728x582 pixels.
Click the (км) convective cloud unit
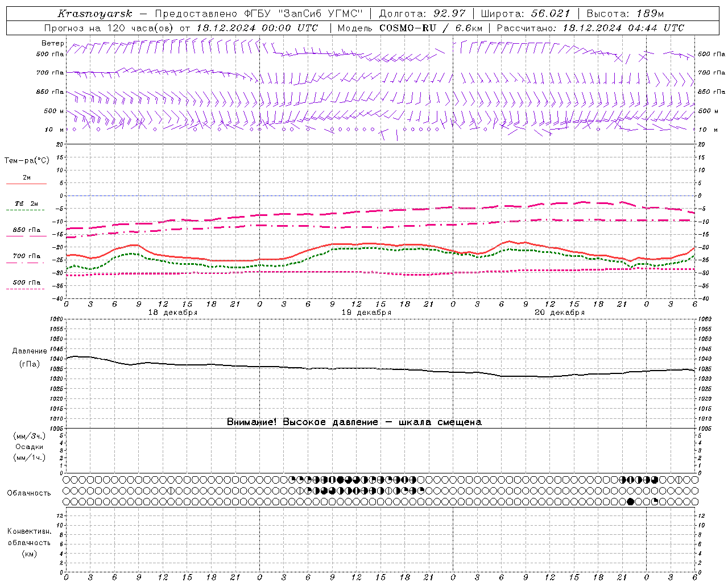tap(29, 554)
